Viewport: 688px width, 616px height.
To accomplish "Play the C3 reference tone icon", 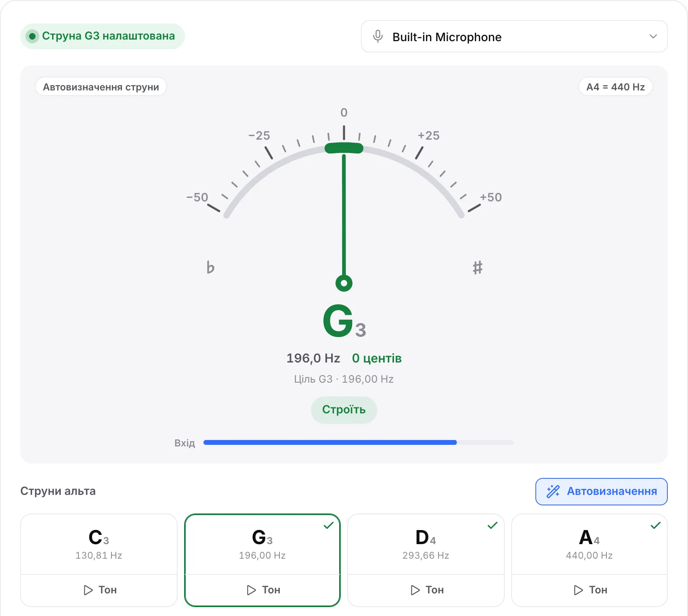I will click(88, 590).
